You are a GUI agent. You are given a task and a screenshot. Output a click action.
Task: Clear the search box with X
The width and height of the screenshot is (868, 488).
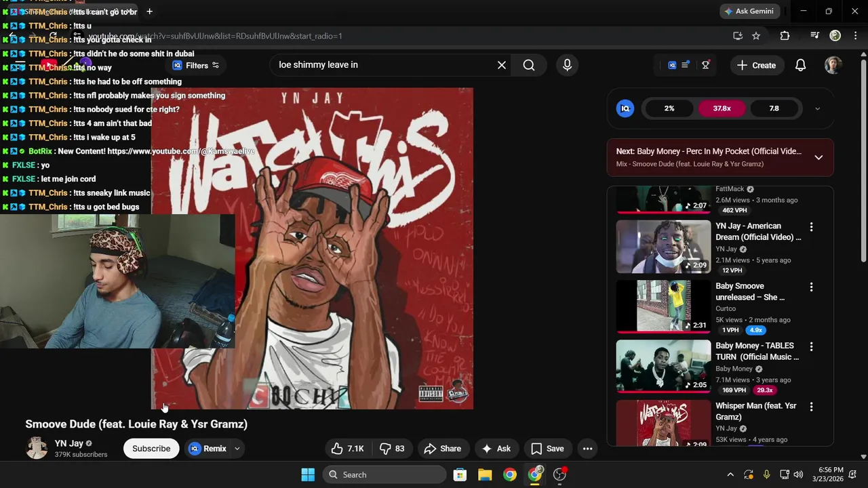pyautogui.click(x=502, y=65)
